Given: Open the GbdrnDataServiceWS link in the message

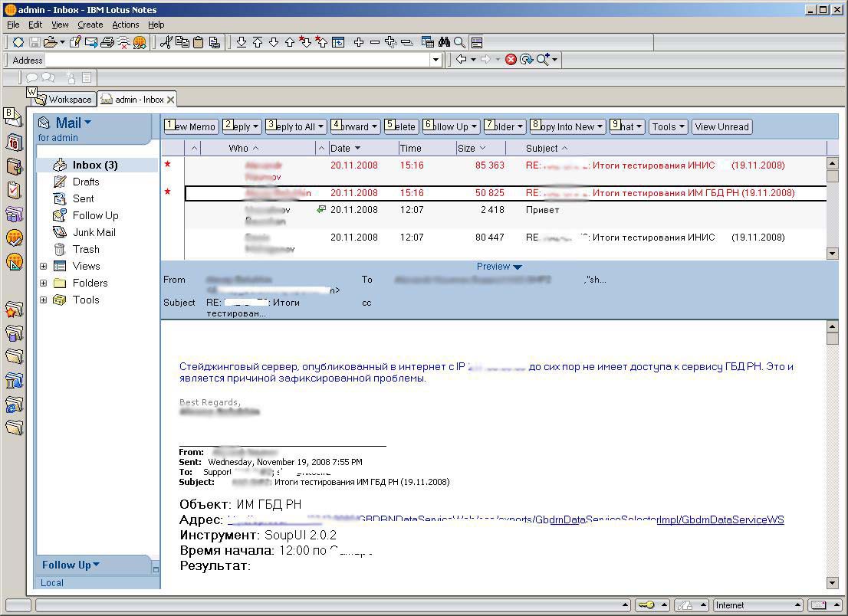Looking at the screenshot, I should click(x=732, y=519).
